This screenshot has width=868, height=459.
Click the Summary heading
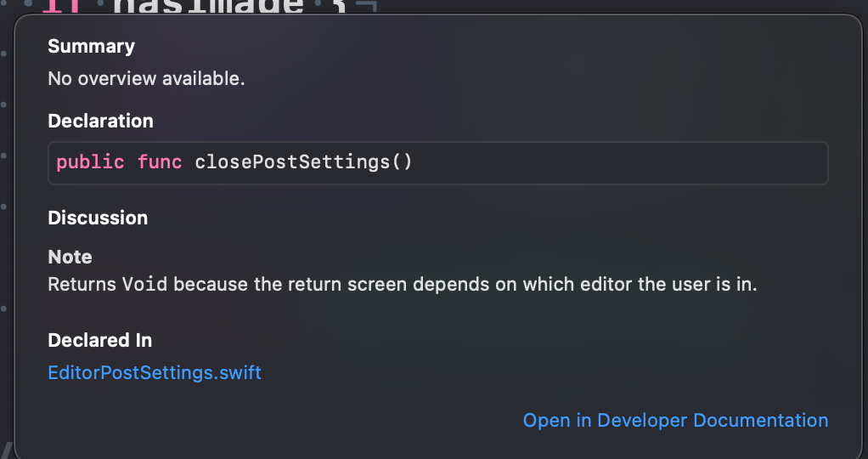(x=91, y=46)
